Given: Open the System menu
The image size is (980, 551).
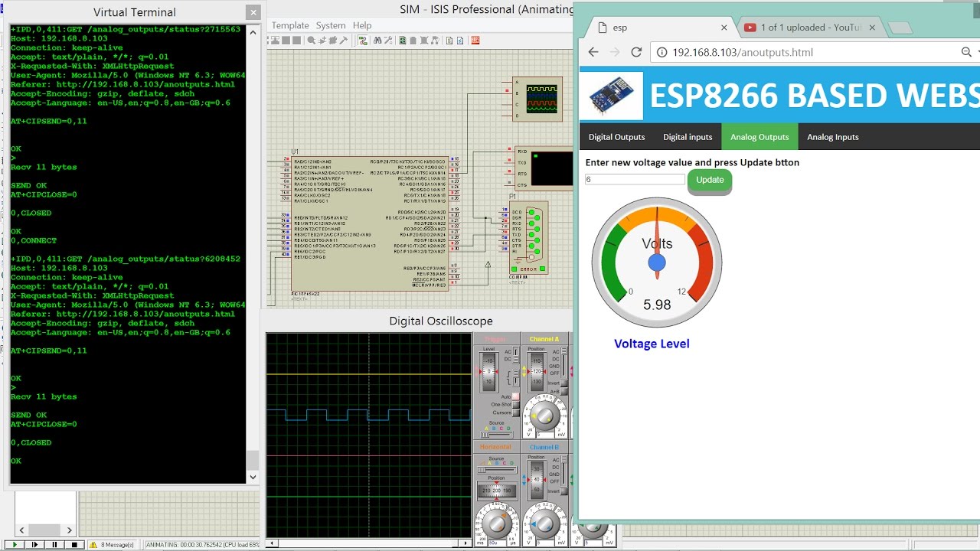Looking at the screenshot, I should (x=331, y=25).
